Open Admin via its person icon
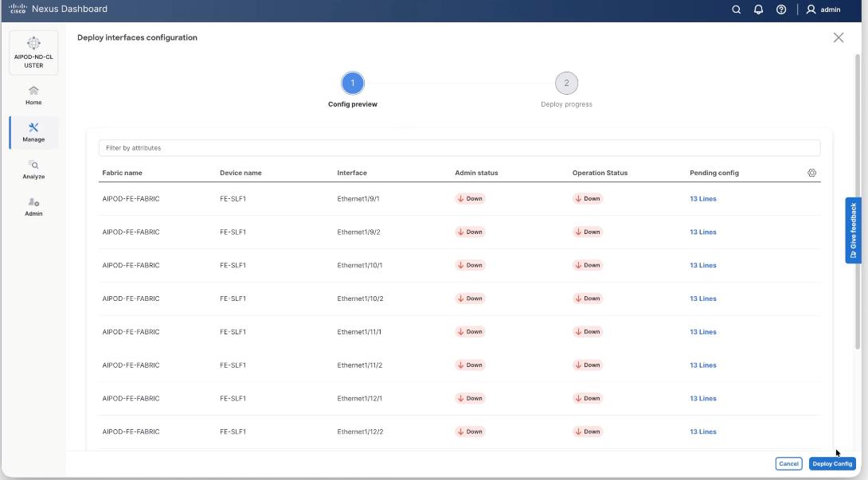Image resolution: width=868 pixels, height=480 pixels. pyautogui.click(x=33, y=203)
